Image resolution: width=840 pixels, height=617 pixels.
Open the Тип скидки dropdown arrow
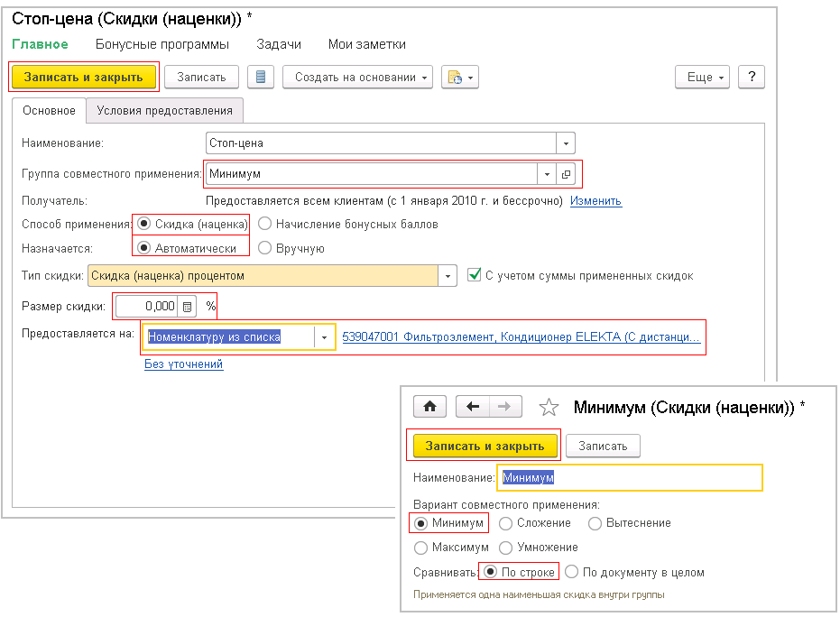[448, 276]
